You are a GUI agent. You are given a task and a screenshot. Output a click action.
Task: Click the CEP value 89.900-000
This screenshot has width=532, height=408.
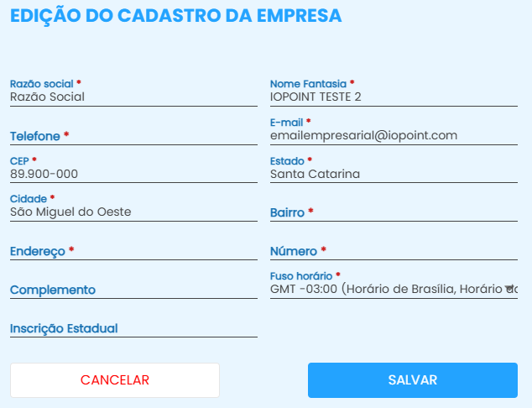pyautogui.click(x=44, y=174)
